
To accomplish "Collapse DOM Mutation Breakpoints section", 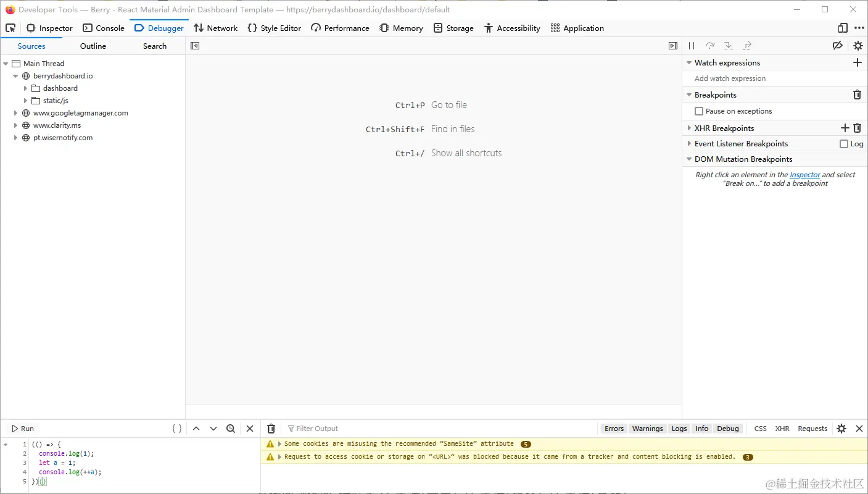I will tap(689, 159).
